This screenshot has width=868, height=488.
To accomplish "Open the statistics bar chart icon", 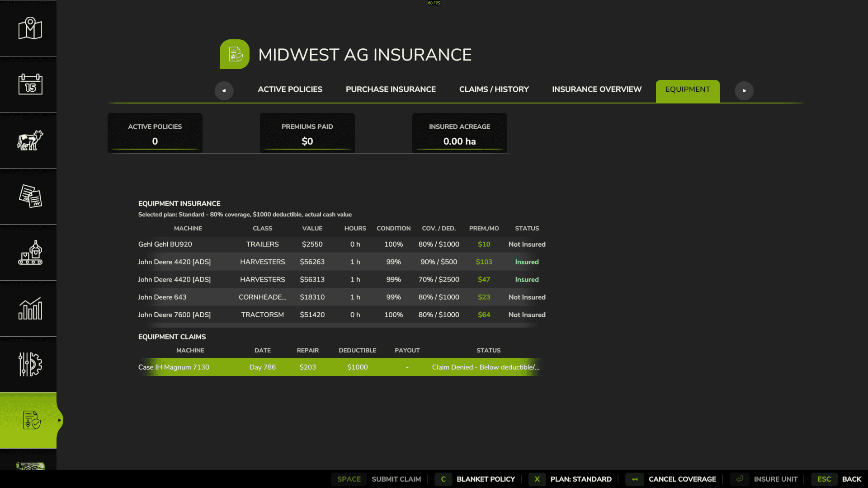I will click(30, 308).
